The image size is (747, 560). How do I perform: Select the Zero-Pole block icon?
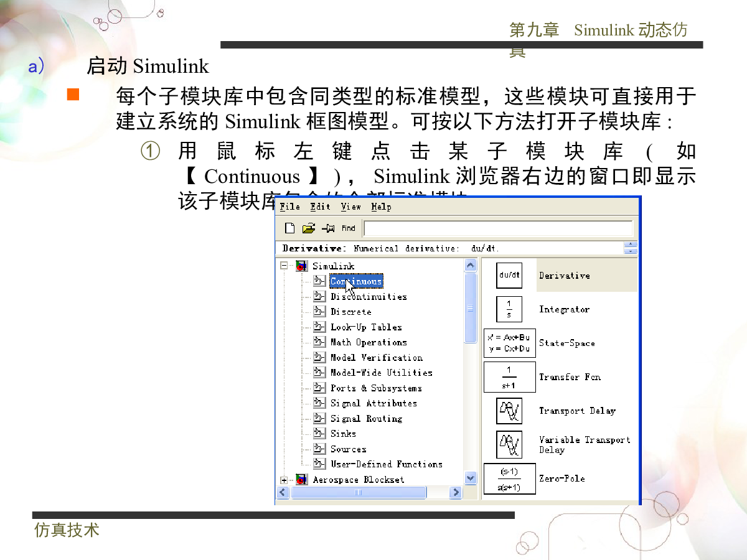(509, 478)
